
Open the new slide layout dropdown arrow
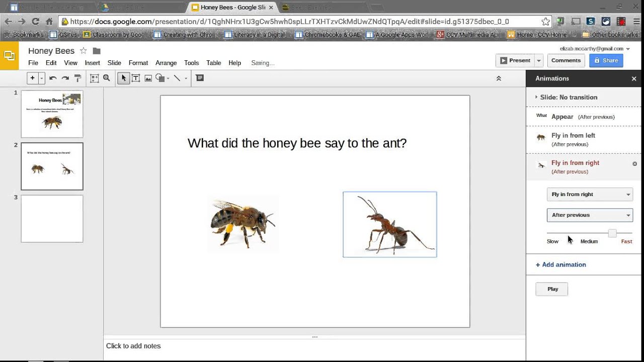point(42,78)
